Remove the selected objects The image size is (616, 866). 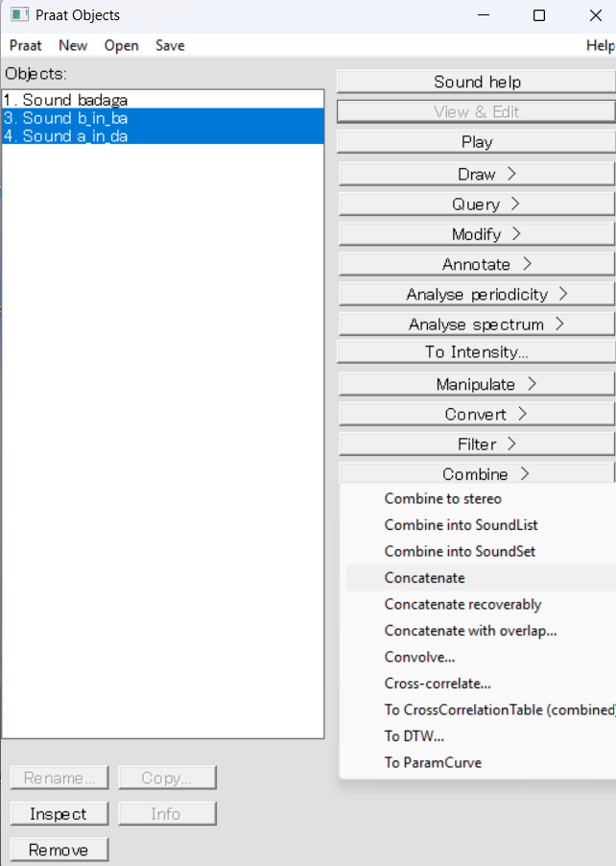coord(59,850)
